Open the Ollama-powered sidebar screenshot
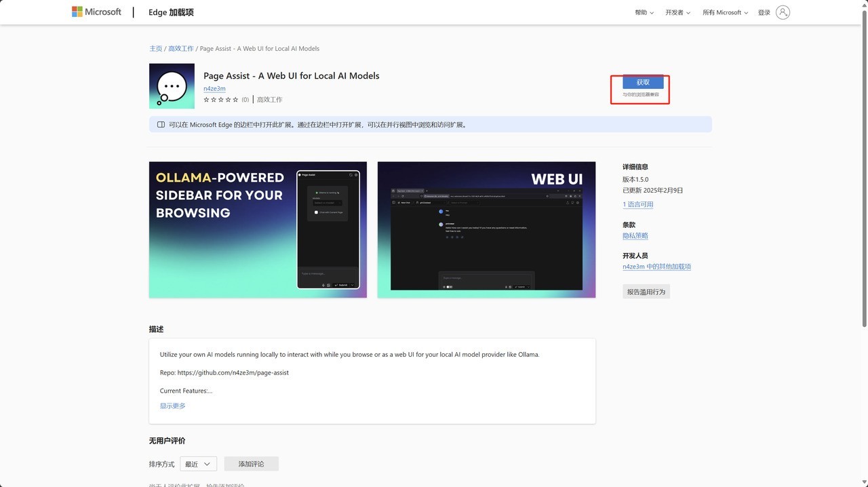The image size is (868, 487). click(258, 229)
